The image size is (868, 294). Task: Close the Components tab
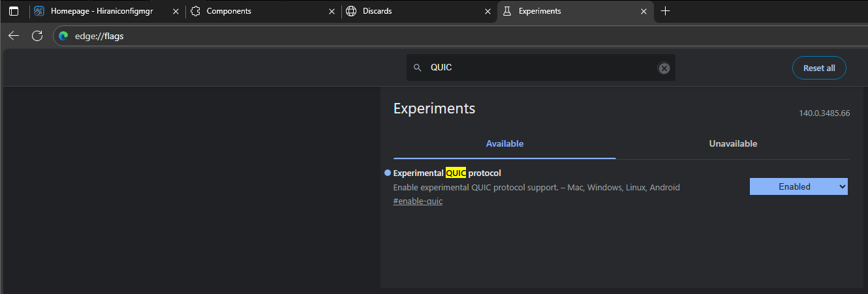332,11
